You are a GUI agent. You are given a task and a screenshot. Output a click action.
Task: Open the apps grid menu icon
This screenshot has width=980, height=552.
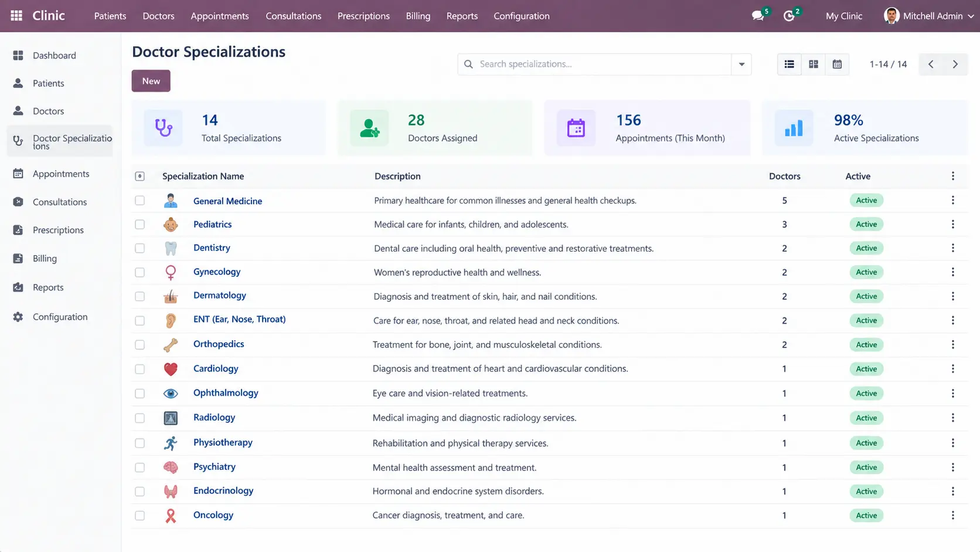16,16
